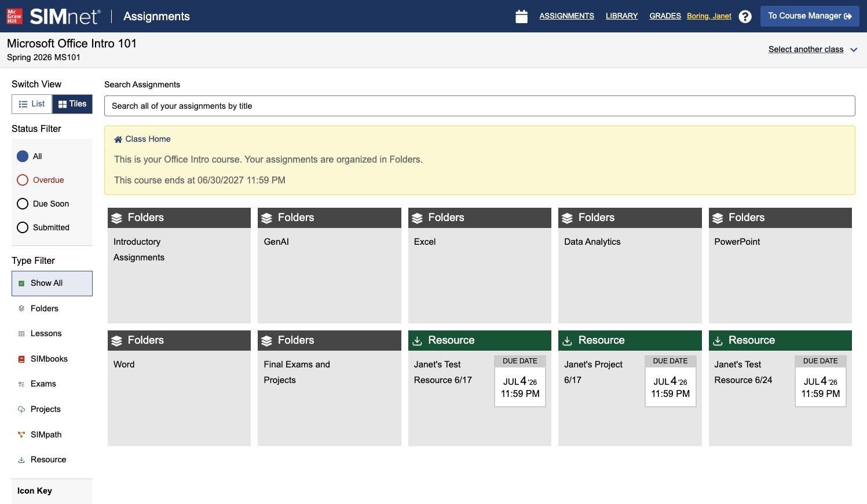Click the SIMbooks type filter icon
Image resolution: width=867 pixels, height=504 pixels.
[x=21, y=359]
